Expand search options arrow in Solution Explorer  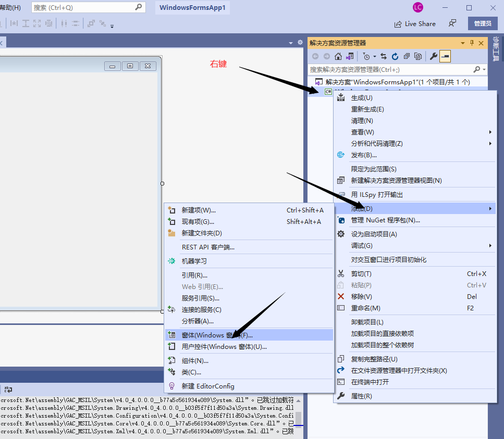point(484,69)
